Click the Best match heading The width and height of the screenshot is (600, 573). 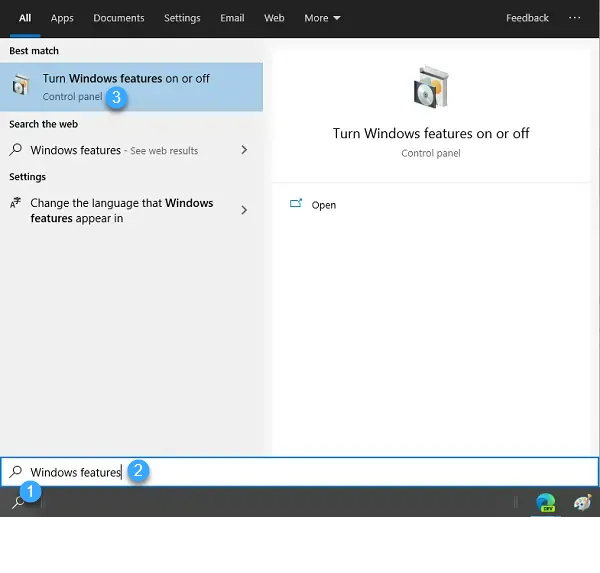pyautogui.click(x=34, y=51)
